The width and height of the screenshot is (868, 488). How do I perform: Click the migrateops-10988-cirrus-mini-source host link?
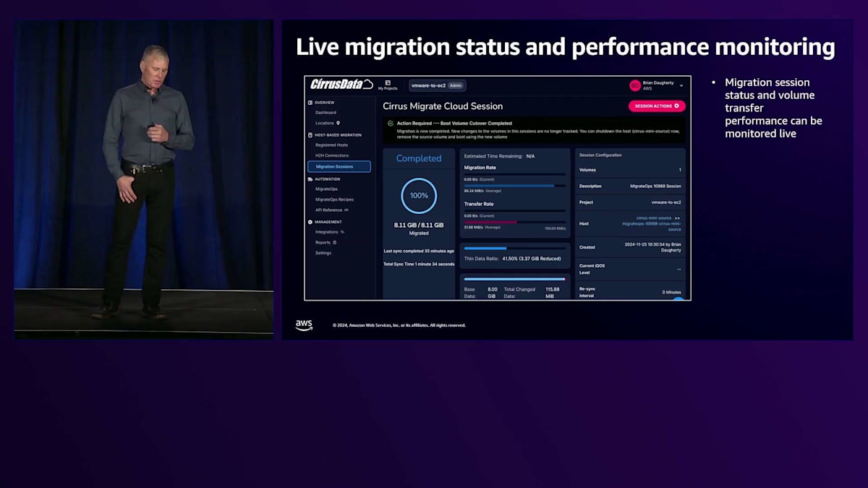[652, 226]
